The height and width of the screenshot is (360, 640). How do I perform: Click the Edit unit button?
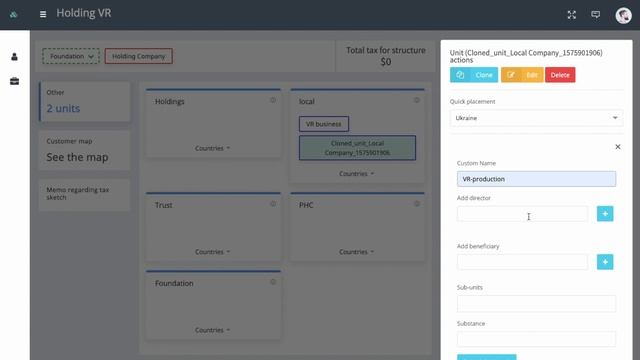[522, 75]
